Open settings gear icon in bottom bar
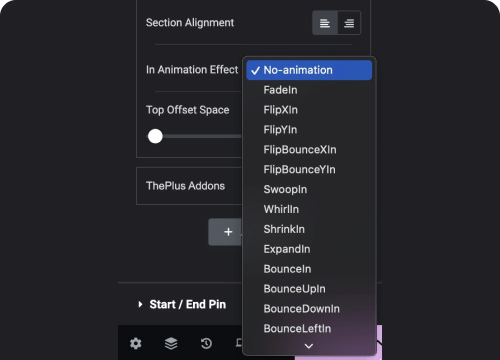Screen dimensions: 500x360 tap(136, 343)
